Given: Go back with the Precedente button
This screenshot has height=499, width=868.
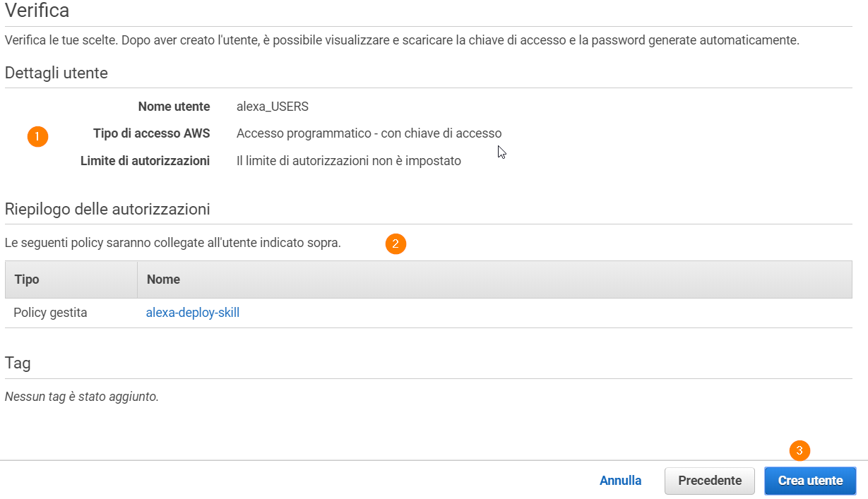Looking at the screenshot, I should [710, 481].
